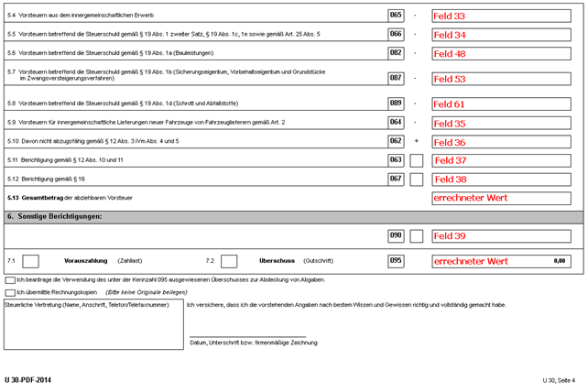Enable the 'Ich beantrage die Verwendung' checkbox
Image resolution: width=588 pixels, height=392 pixels.
[10, 280]
